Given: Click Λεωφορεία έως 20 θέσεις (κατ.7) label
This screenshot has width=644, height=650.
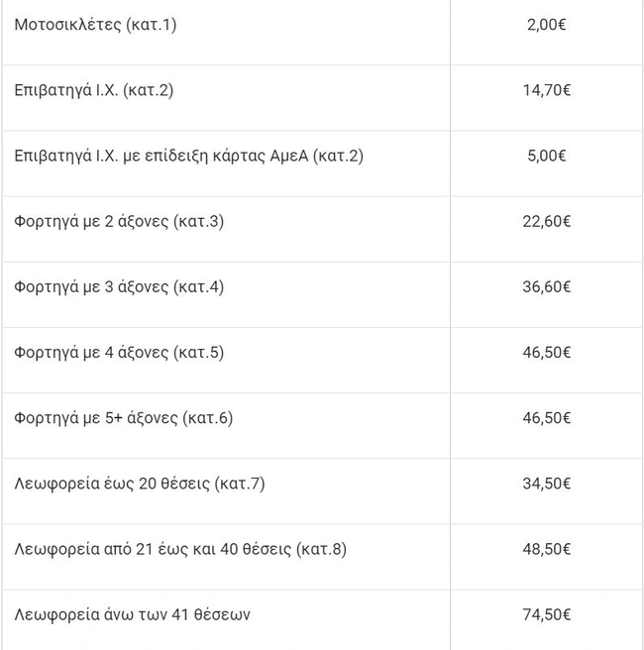Looking at the screenshot, I should (140, 484).
